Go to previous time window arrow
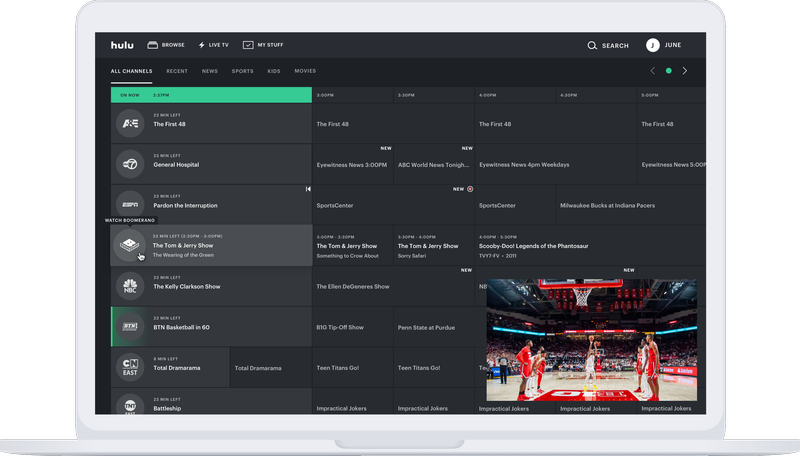800x456 pixels. coord(653,71)
